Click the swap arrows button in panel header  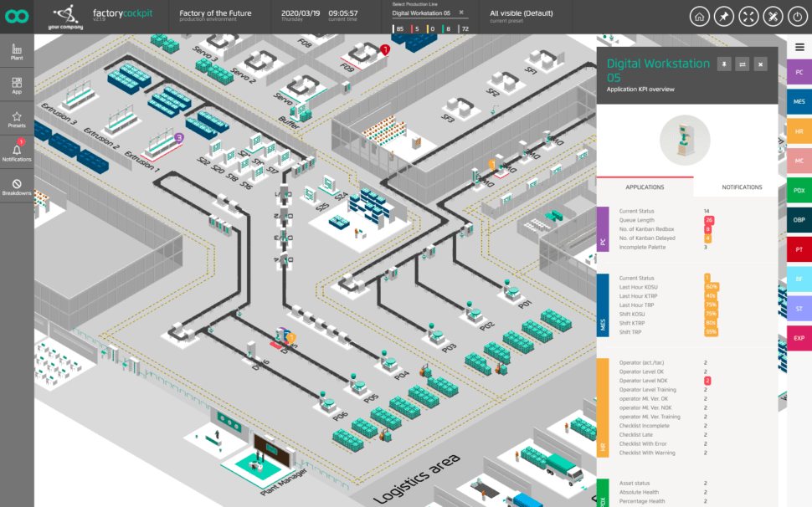[x=742, y=64]
